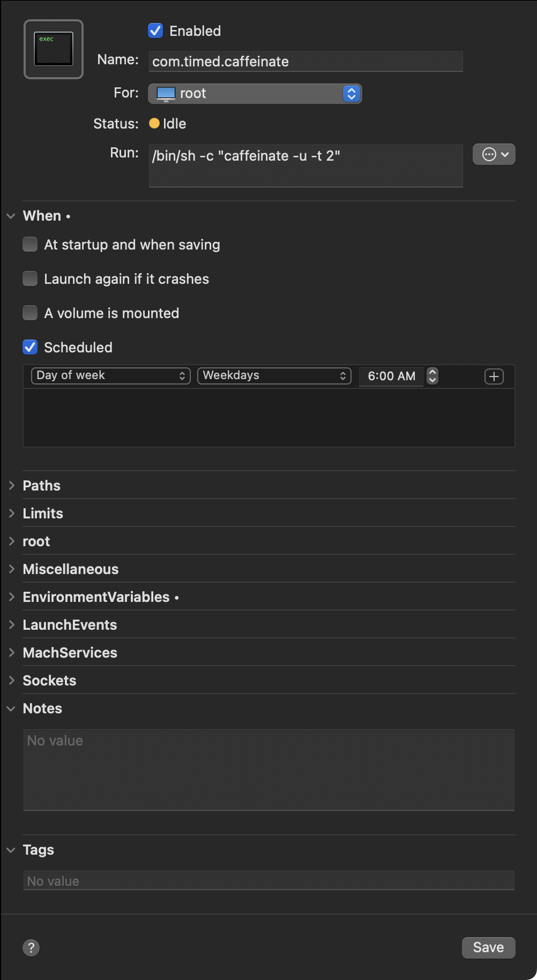Toggle A volume is mounted option
This screenshot has width=537, height=980.
pyautogui.click(x=30, y=313)
